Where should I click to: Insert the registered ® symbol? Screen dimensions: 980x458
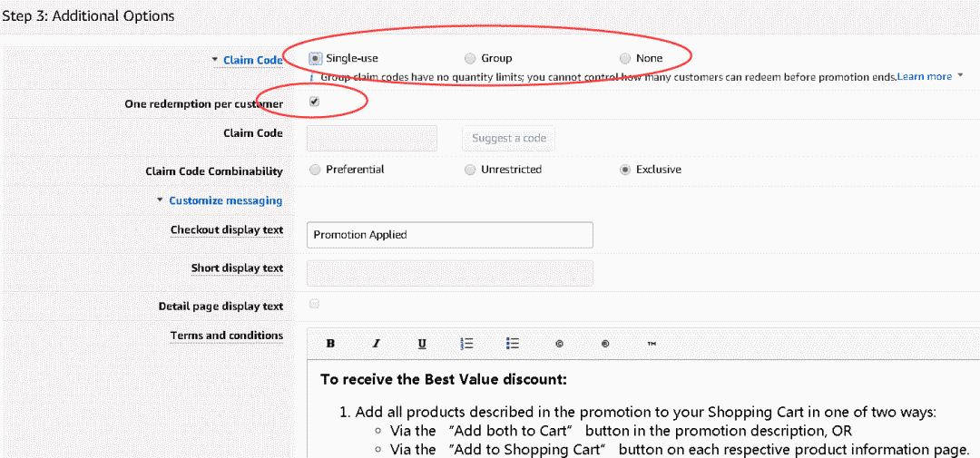coord(605,344)
